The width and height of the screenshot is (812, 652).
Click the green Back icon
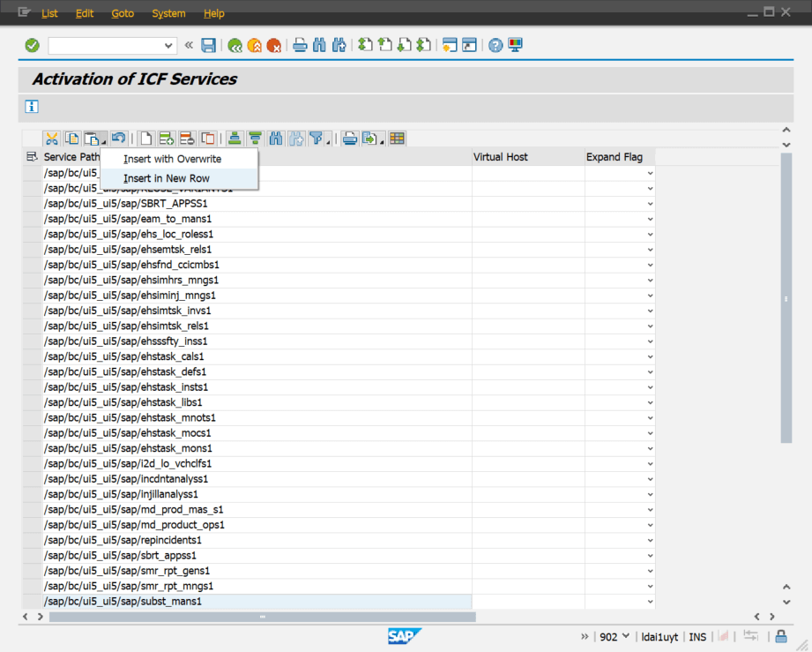click(235, 46)
